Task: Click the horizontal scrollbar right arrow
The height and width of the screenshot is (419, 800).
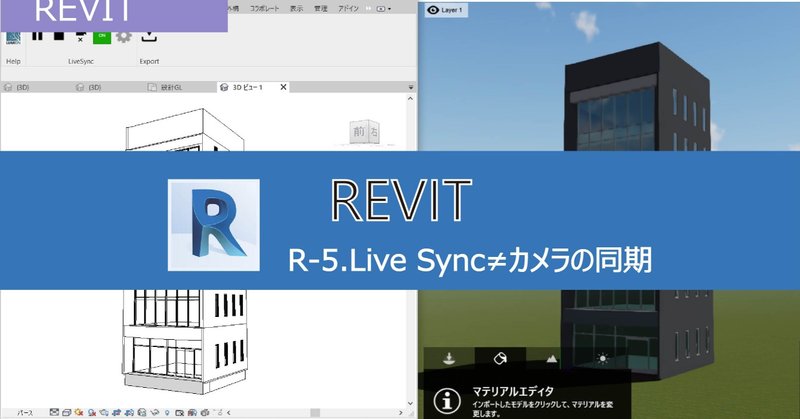Action: coord(401,412)
